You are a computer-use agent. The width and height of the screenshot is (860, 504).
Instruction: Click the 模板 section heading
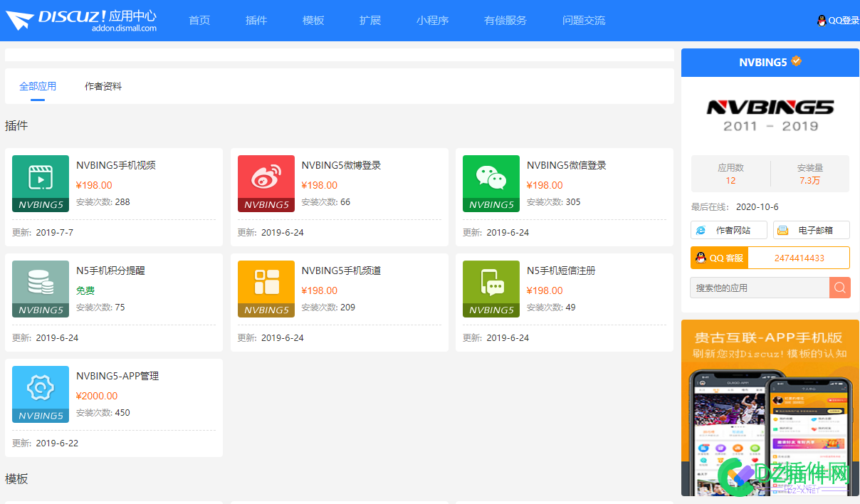[x=16, y=478]
